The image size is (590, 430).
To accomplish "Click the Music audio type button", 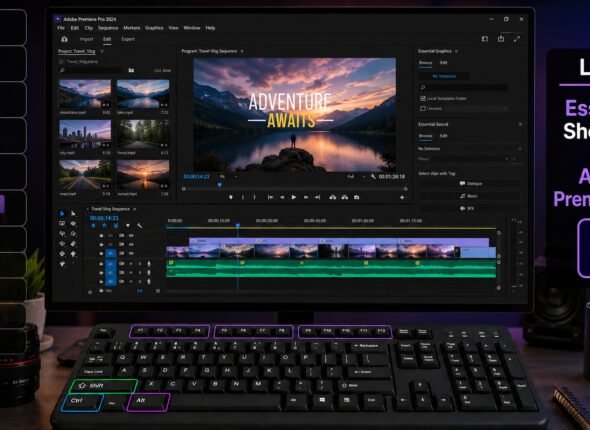I will coord(470,196).
